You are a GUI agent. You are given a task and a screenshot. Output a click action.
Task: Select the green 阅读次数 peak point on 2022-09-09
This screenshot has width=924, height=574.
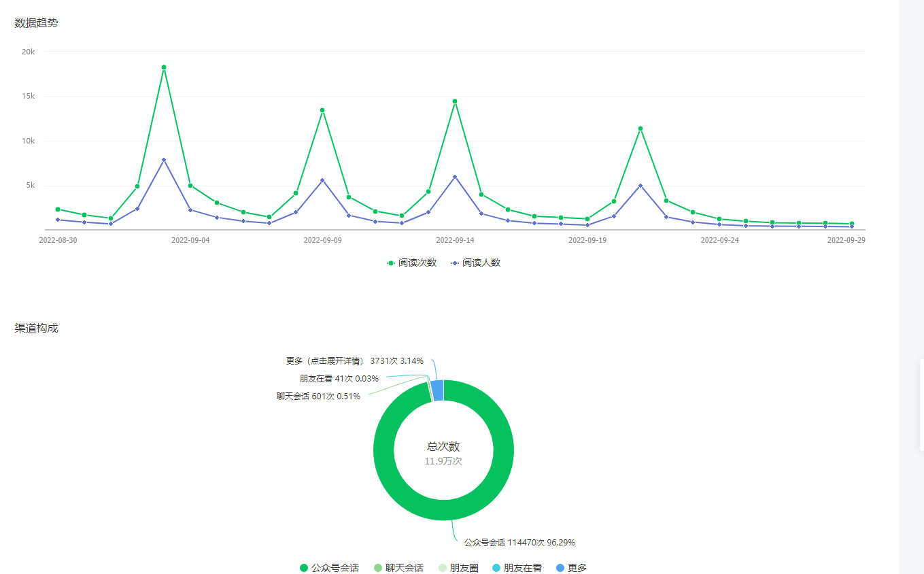322,110
